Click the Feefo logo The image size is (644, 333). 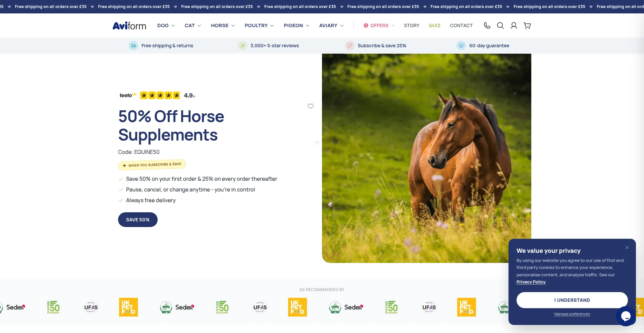tap(128, 96)
